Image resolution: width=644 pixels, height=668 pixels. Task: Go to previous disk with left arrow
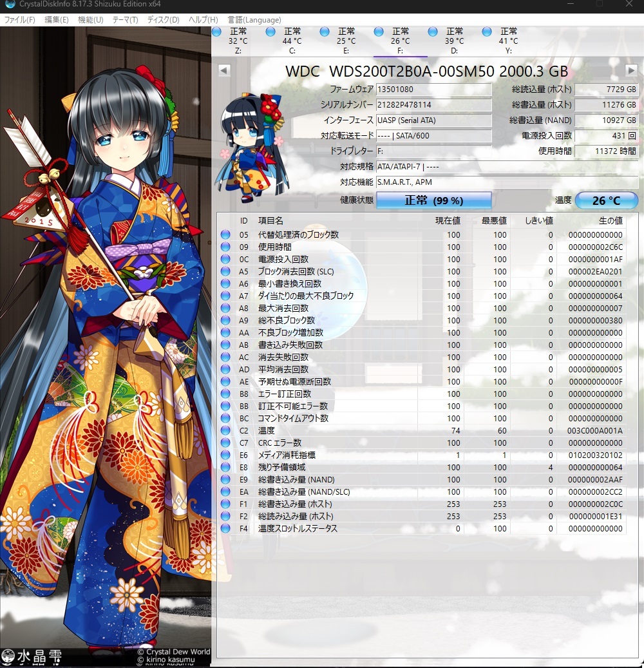click(223, 70)
